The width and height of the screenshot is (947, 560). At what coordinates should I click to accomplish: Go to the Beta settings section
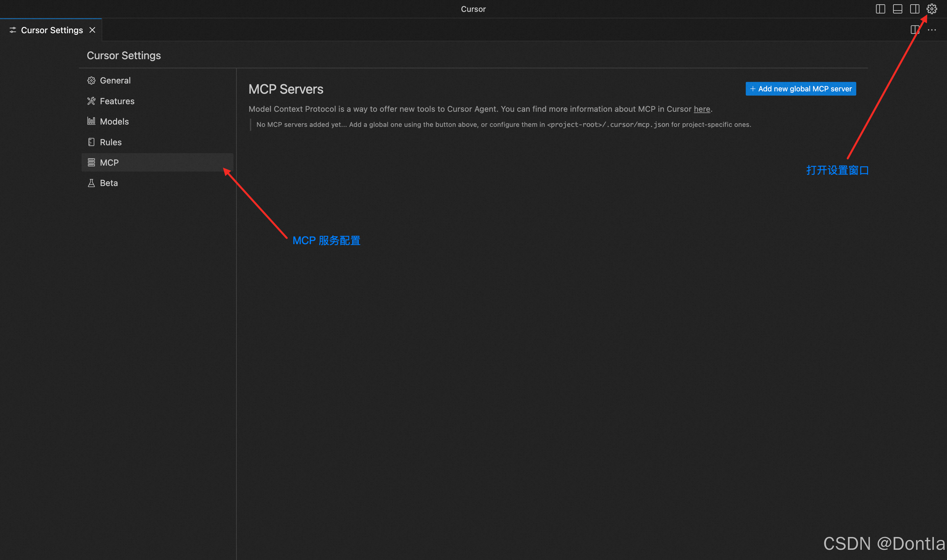pyautogui.click(x=109, y=183)
